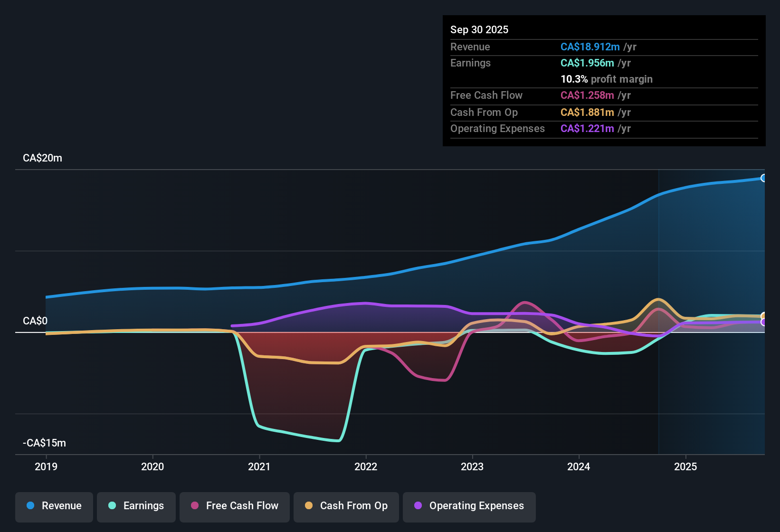Screen dimensions: 780x532
Task: Click the pink Free Cash Flow legend dot
Action: pyautogui.click(x=195, y=505)
